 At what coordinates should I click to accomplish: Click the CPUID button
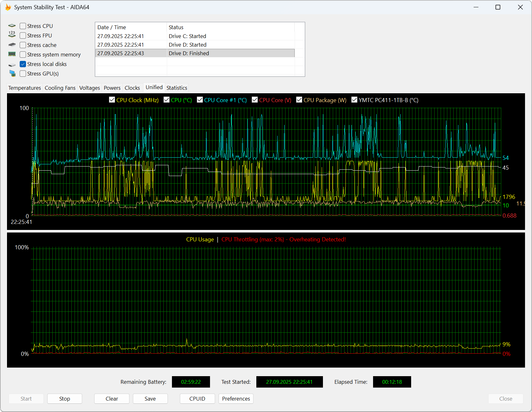coord(197,399)
